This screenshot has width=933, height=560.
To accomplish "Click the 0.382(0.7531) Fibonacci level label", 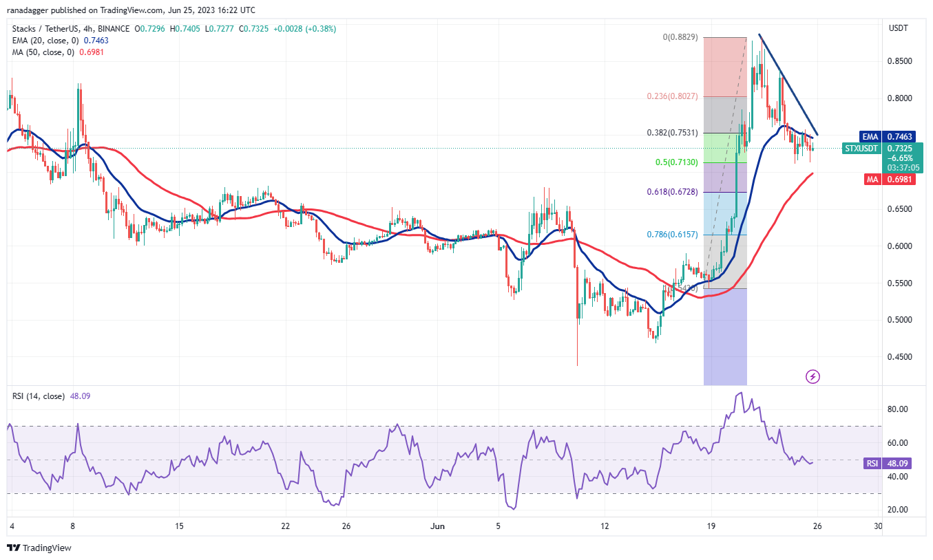I will [673, 132].
